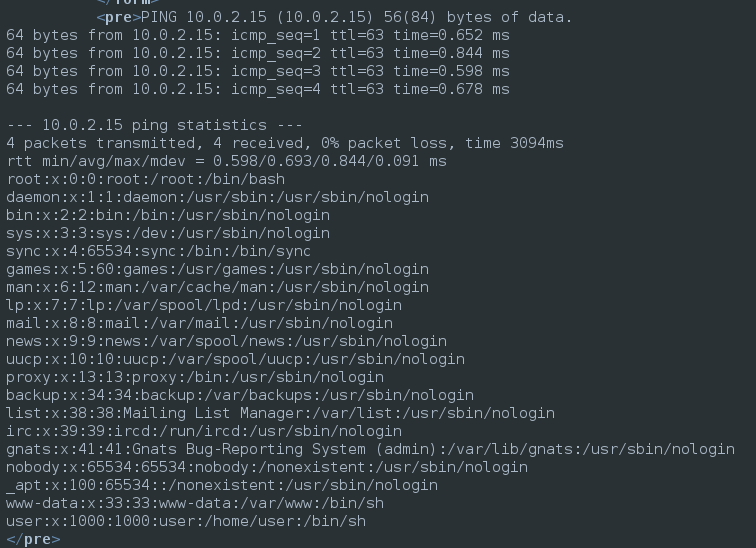Click the icmp_seq=2 ping reply line
The width and height of the screenshot is (756, 548).
point(257,53)
